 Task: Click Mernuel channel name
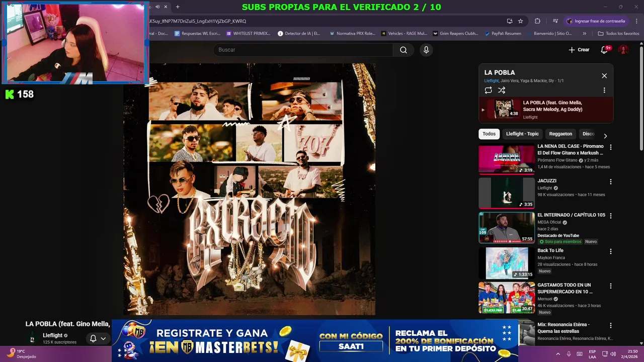point(545,299)
